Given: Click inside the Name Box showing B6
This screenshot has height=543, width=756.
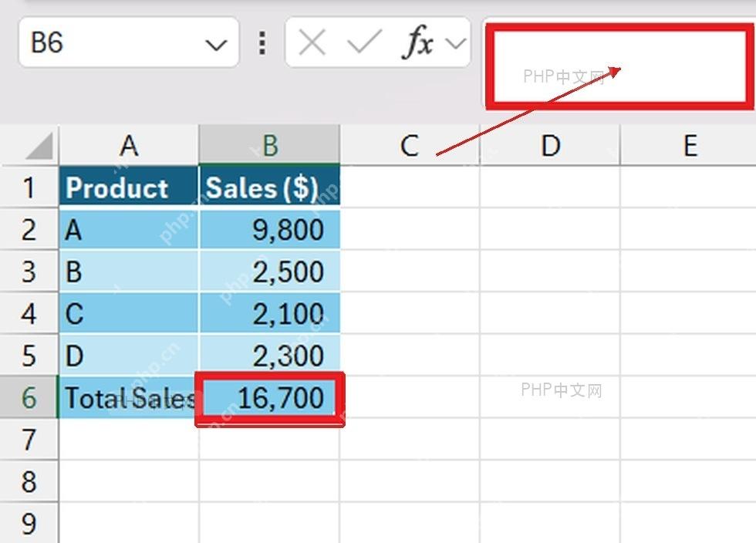Looking at the screenshot, I should 129,42.
